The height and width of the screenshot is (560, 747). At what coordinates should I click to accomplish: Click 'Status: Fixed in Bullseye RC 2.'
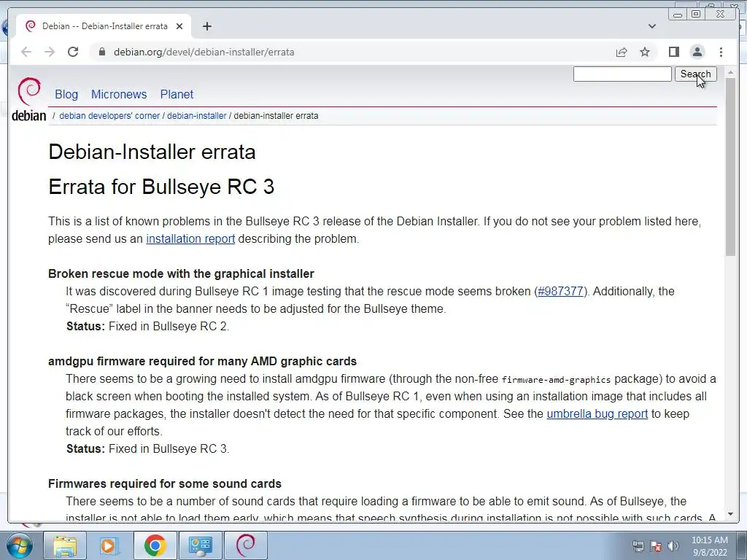tap(147, 326)
